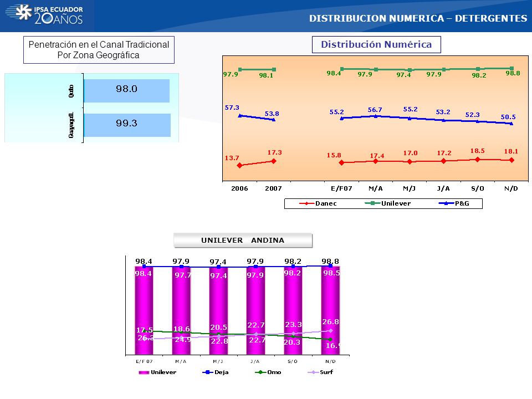
Task: Click the 'UNILEVER ANDINA' title banner
Action: (243, 240)
